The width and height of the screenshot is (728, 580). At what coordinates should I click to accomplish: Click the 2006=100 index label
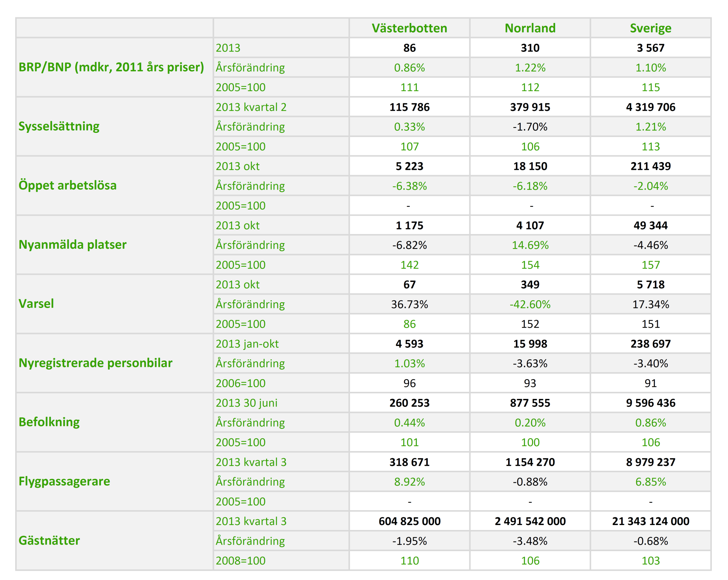[x=240, y=383]
